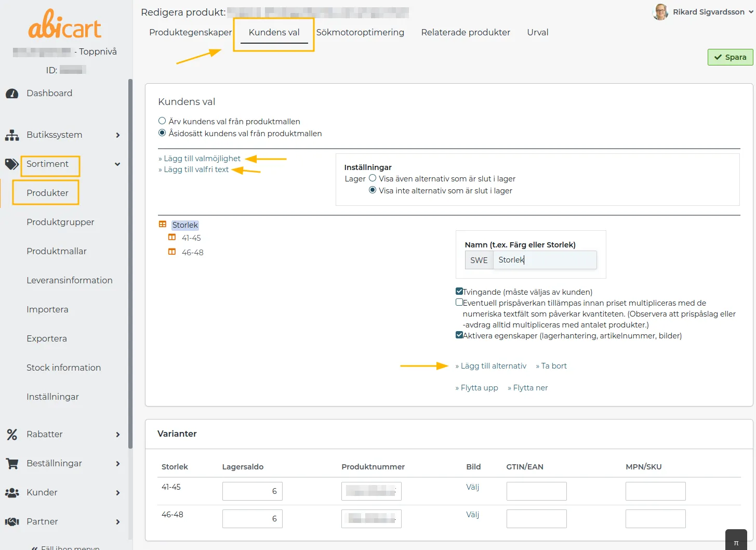Go to the Relaterade produkter tab

click(466, 32)
